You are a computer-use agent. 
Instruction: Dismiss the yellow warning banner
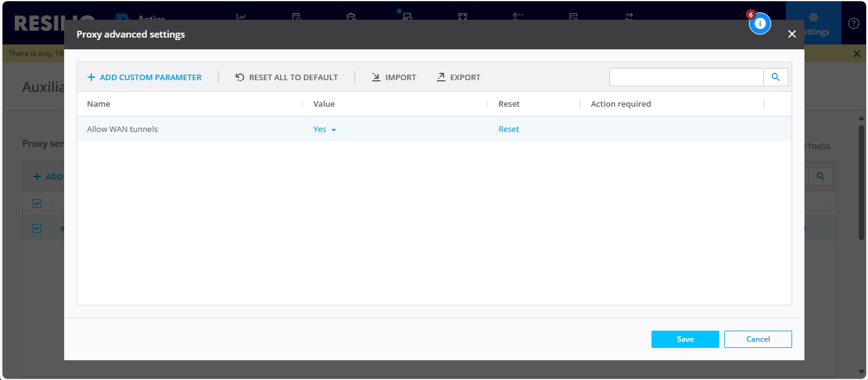tap(856, 54)
